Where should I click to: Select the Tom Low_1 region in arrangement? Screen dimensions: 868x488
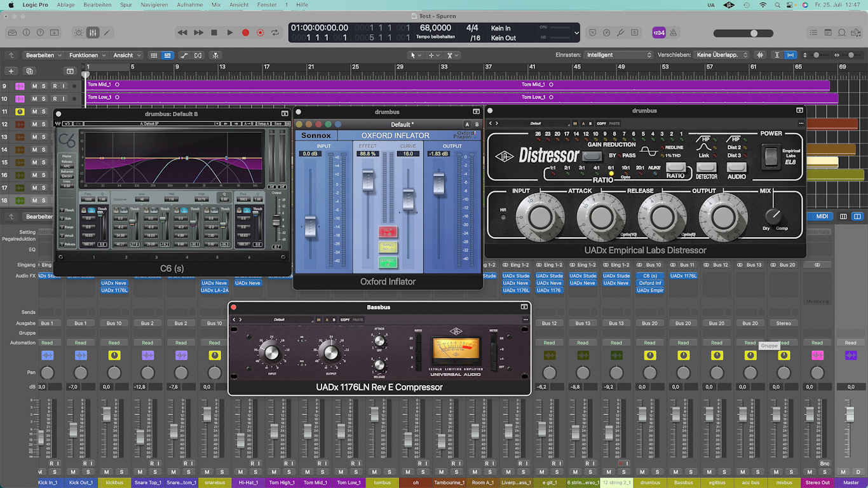click(x=462, y=98)
